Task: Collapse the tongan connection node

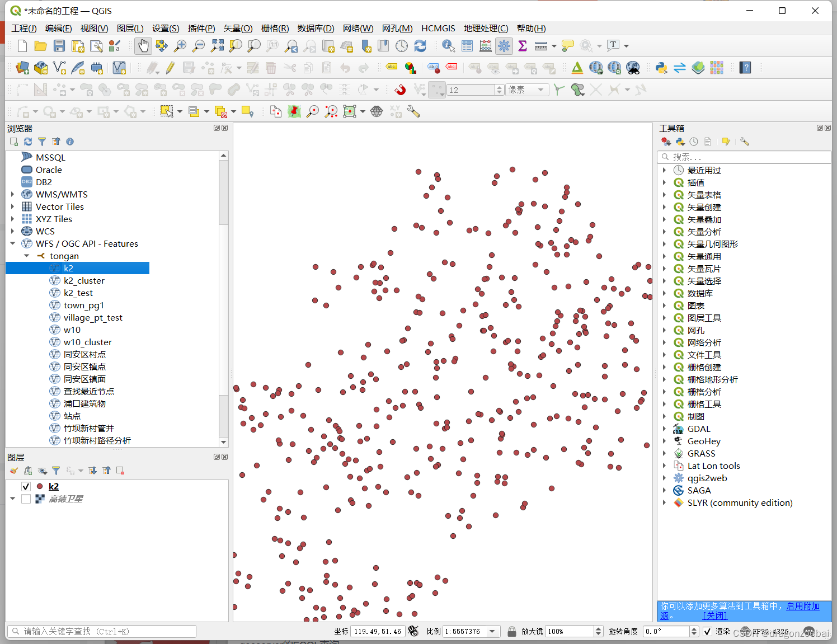Action: click(26, 256)
